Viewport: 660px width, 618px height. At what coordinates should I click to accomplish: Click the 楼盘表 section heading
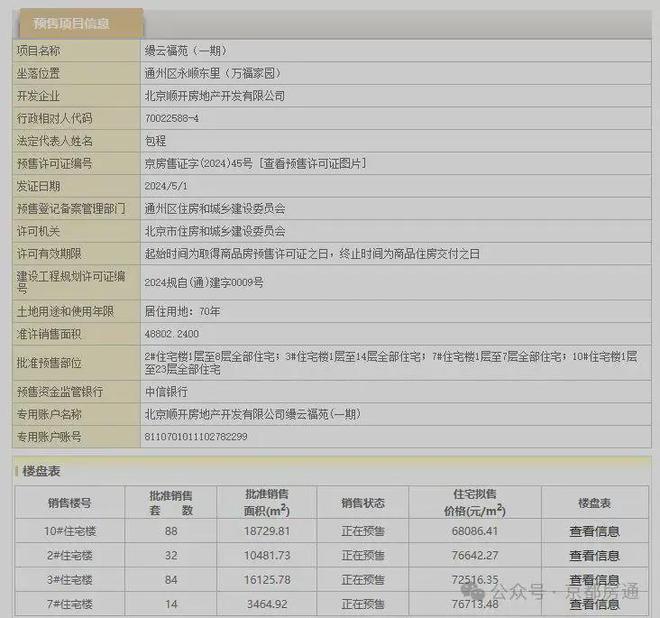point(41,471)
